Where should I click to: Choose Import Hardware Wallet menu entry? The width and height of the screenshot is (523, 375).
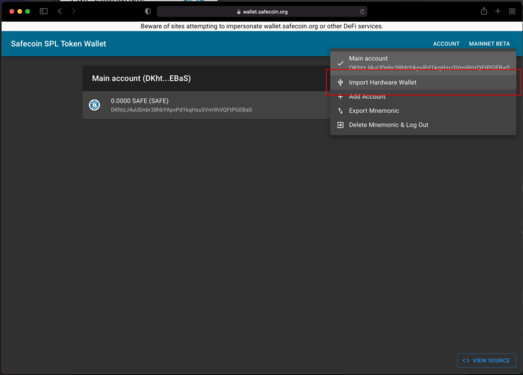tap(423, 82)
